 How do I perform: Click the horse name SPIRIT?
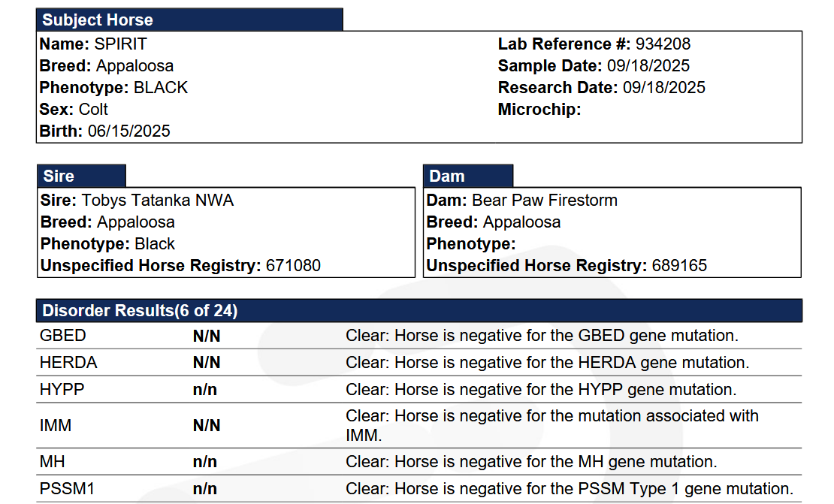pyautogui.click(x=120, y=44)
